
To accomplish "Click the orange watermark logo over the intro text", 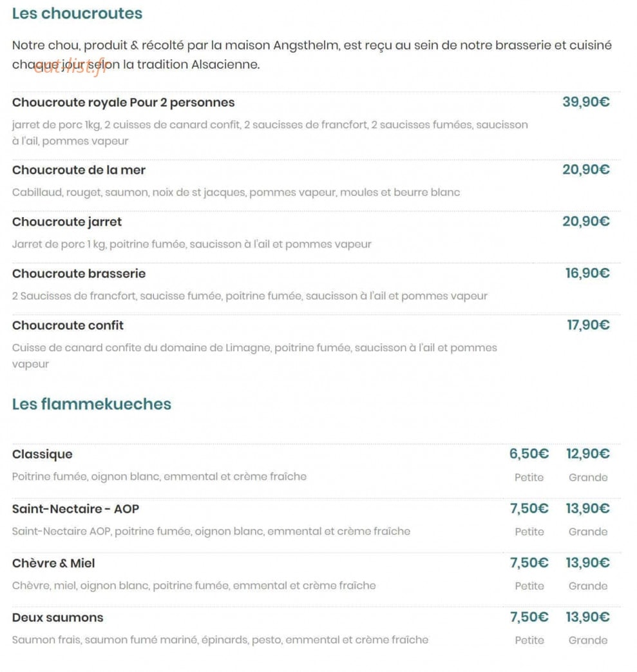I will coord(70,68).
